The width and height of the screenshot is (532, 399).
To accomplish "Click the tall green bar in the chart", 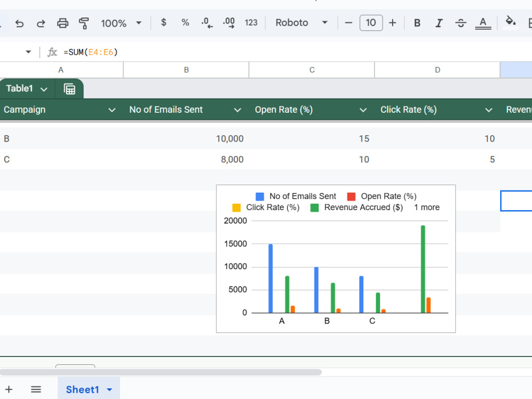I will 423,269.
